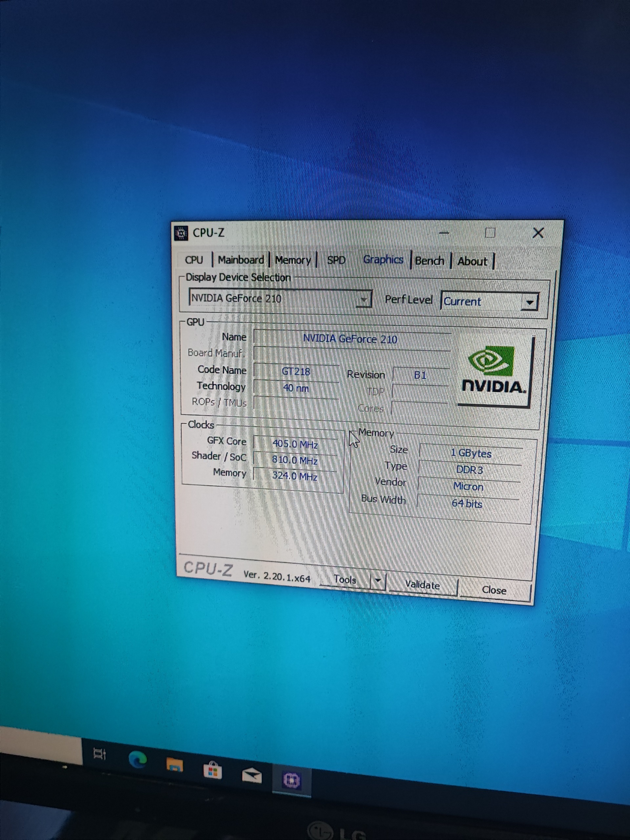Click the empty Cores field
630x840 pixels.
click(420, 409)
